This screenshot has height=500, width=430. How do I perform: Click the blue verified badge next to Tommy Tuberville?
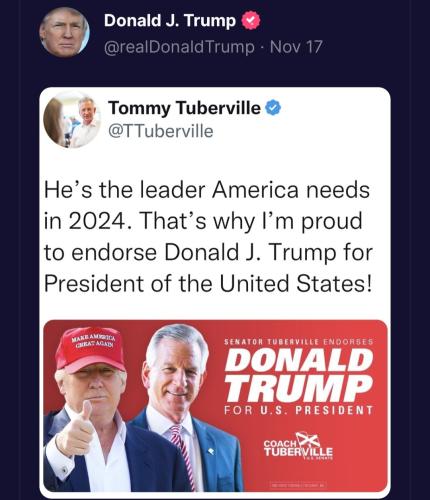pos(273,108)
